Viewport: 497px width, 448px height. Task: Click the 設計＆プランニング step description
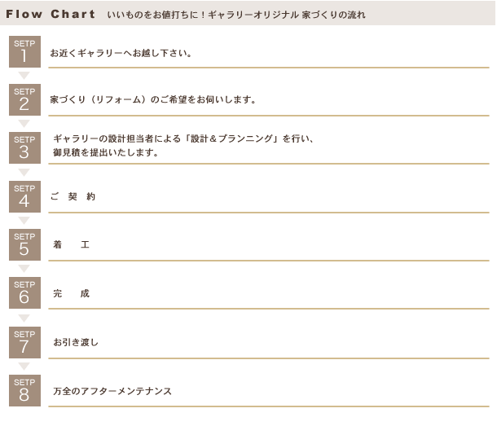183,146
